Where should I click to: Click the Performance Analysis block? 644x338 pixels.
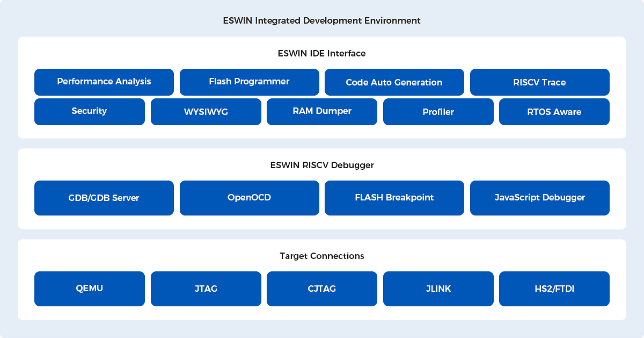pos(104,82)
